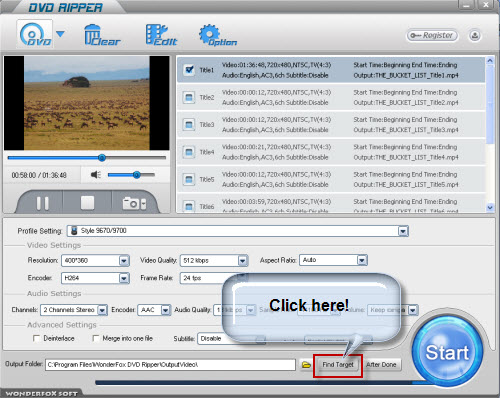Select Output THE_BUCKET_LIST_Title2.mp4 text
The height and width of the screenshot is (398, 500).
[406, 103]
